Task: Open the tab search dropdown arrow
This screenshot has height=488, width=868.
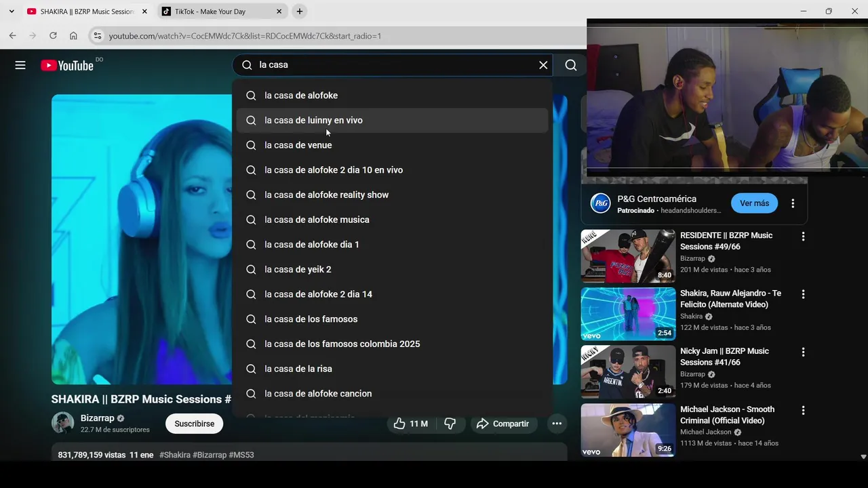Action: pos(12,12)
